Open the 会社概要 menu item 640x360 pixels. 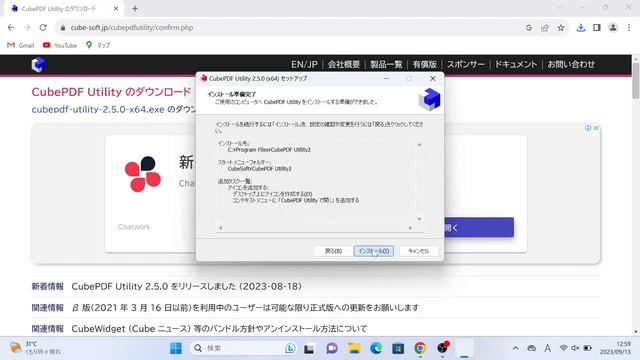(344, 64)
